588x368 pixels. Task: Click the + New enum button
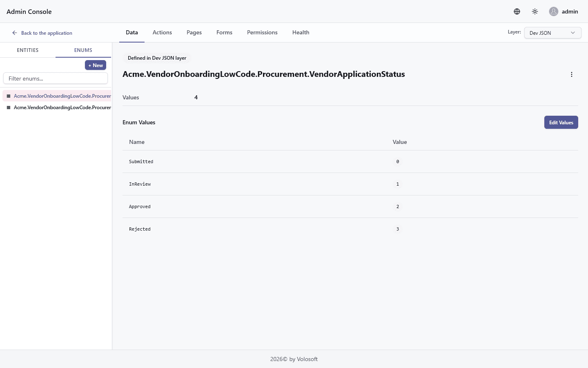click(x=96, y=65)
